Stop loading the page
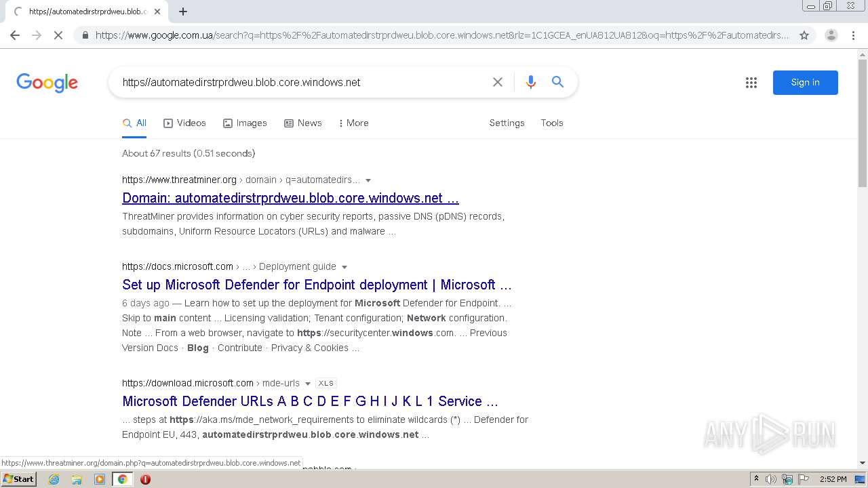868x488 pixels. (58, 35)
